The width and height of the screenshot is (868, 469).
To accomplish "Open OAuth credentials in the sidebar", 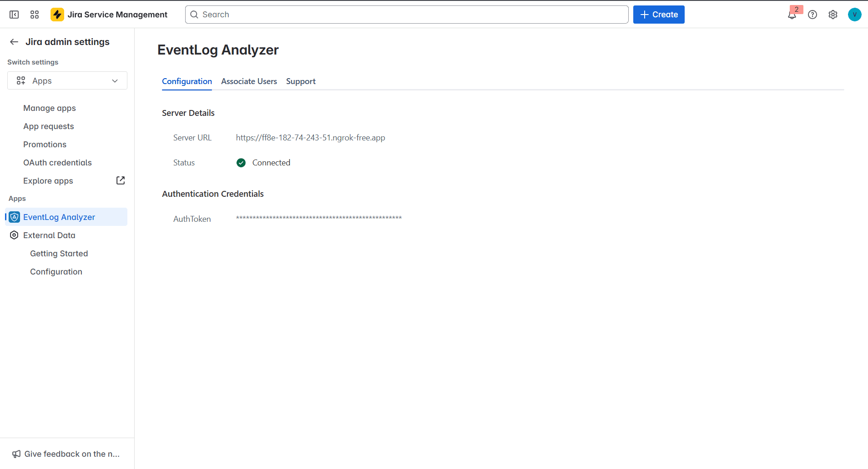I will (57, 163).
